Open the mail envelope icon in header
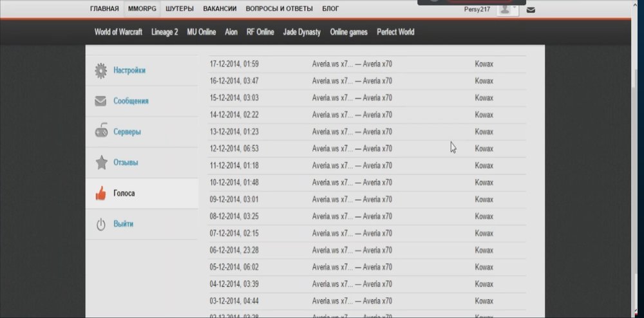 [531, 10]
